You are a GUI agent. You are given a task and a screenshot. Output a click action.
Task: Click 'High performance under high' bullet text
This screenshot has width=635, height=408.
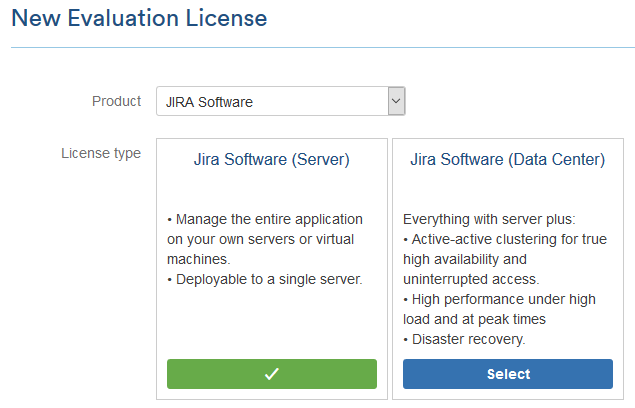[x=499, y=299]
